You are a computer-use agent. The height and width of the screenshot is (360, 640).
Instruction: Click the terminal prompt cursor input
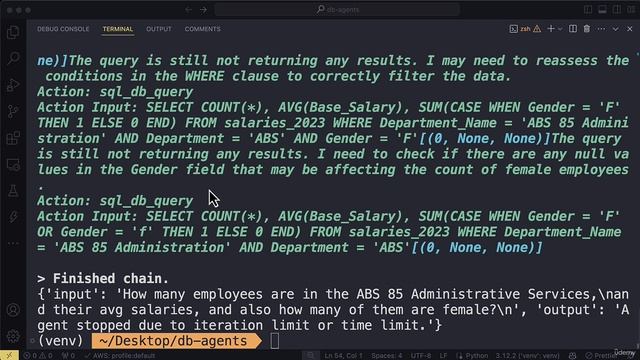point(275,341)
